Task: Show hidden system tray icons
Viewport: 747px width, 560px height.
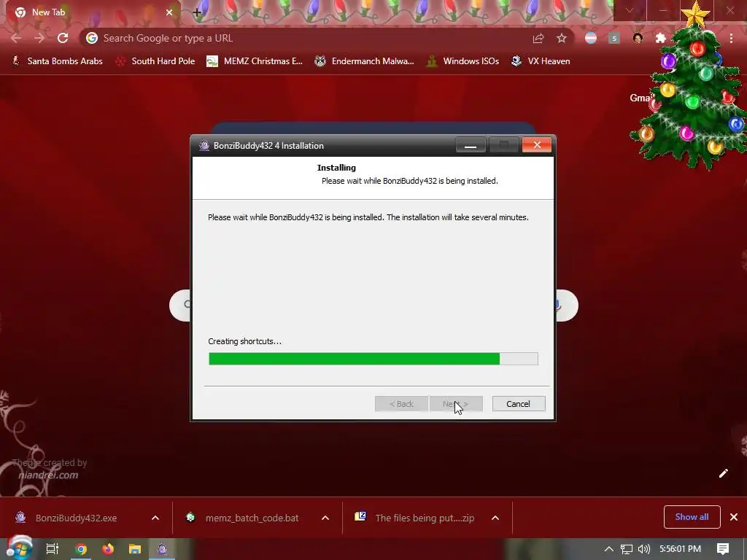Action: tap(609, 549)
